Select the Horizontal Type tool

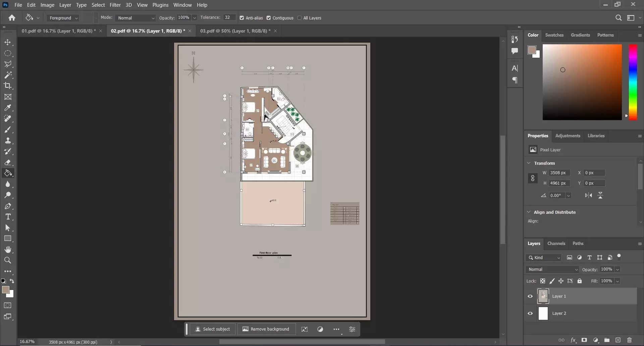pos(8,217)
